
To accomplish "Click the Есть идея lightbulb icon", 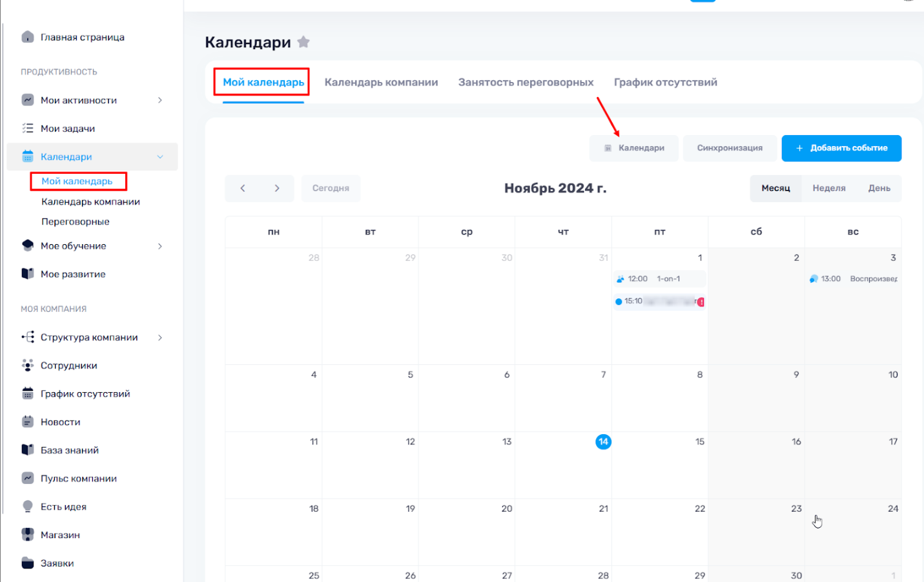I will pos(27,506).
